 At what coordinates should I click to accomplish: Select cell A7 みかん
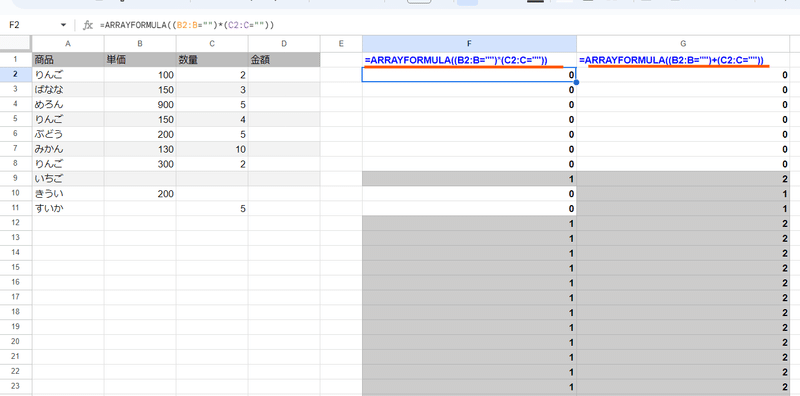pos(68,149)
